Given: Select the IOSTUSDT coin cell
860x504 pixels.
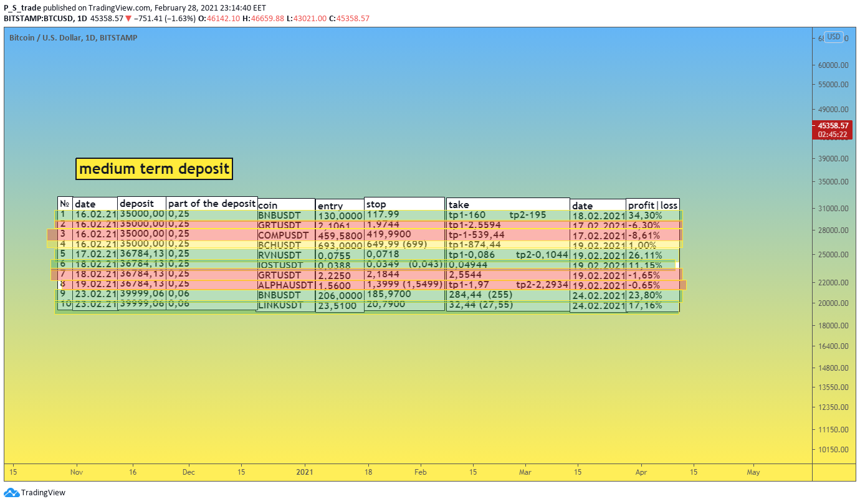Looking at the screenshot, I should (x=281, y=265).
